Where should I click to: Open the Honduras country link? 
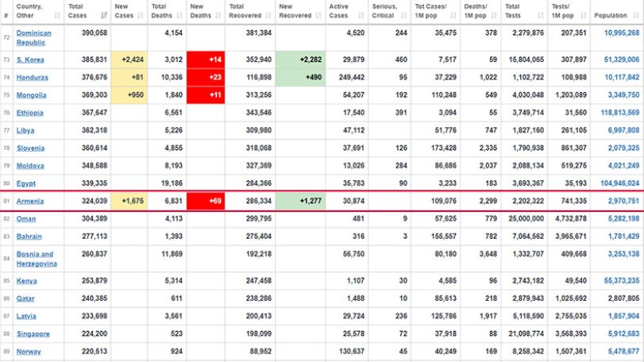(x=32, y=78)
